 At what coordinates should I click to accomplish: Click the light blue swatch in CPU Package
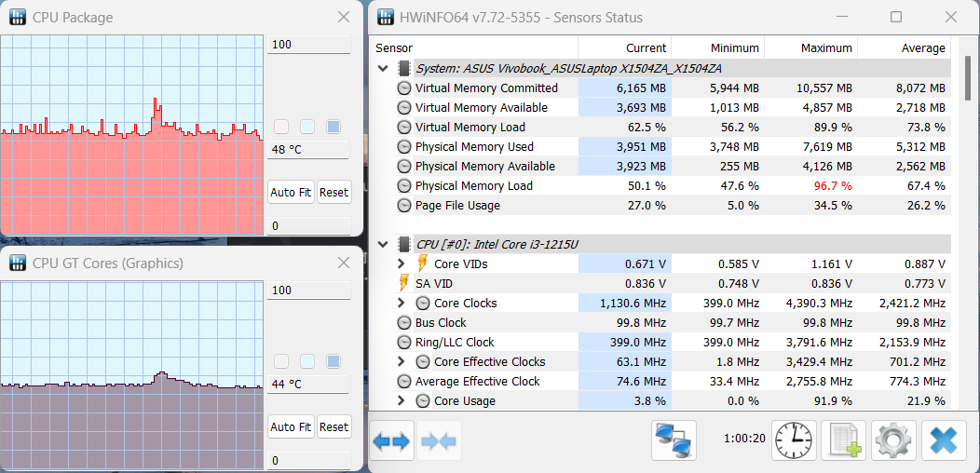(306, 127)
